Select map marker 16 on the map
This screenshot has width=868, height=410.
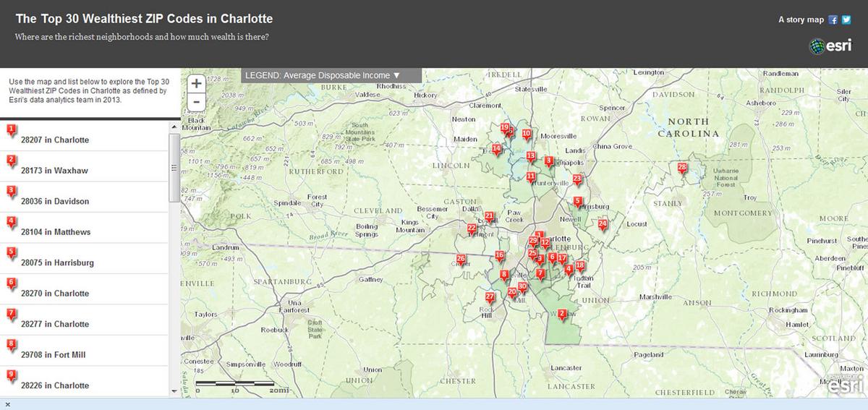[499, 257]
